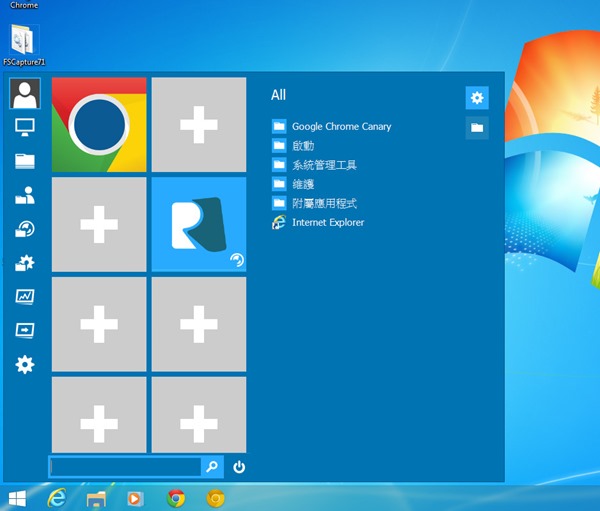This screenshot has height=511, width=600.
Task: Open the blue R app tile
Action: point(198,224)
